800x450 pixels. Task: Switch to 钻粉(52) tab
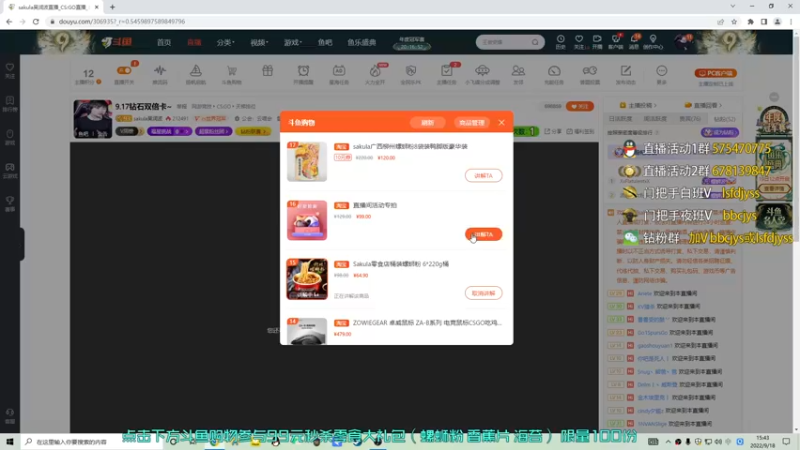click(x=724, y=118)
